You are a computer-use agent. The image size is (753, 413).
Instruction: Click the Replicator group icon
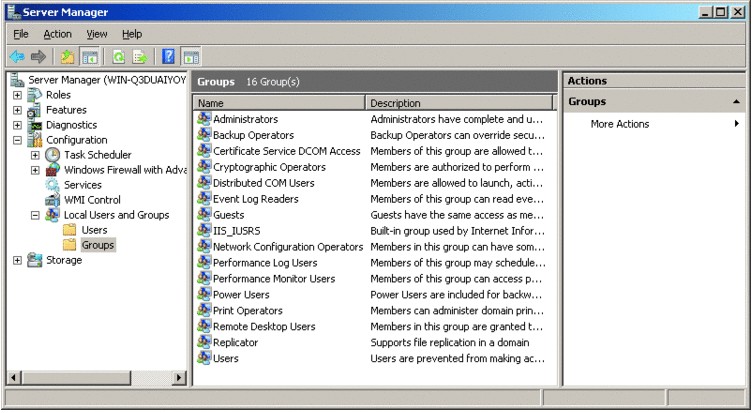[x=204, y=341]
